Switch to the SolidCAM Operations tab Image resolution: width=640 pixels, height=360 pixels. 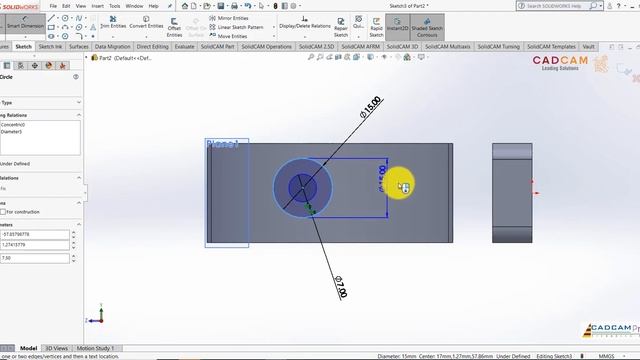[266, 47]
